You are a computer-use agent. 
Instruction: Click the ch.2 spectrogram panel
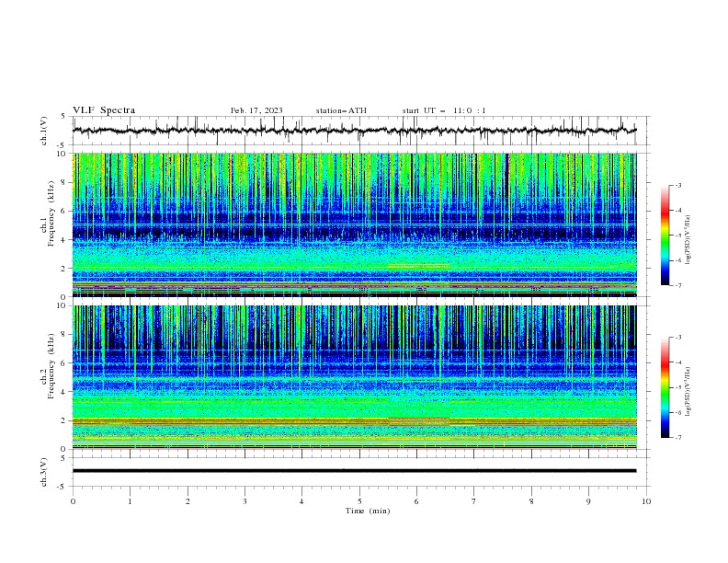355,377
